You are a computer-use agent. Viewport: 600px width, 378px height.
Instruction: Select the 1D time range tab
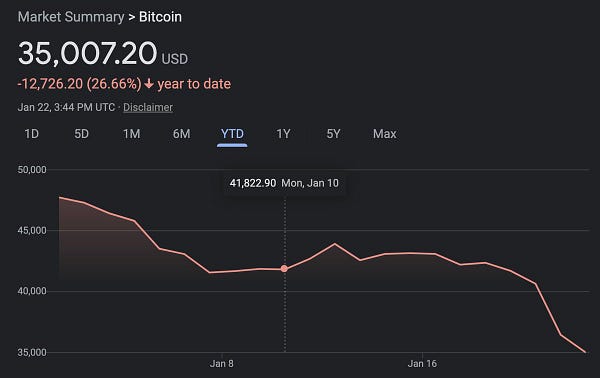[31, 134]
